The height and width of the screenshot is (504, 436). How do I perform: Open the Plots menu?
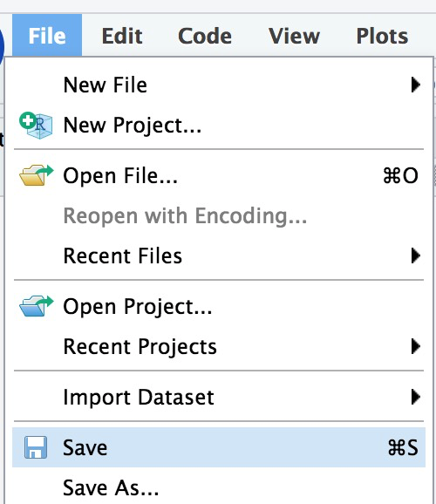[x=382, y=36]
